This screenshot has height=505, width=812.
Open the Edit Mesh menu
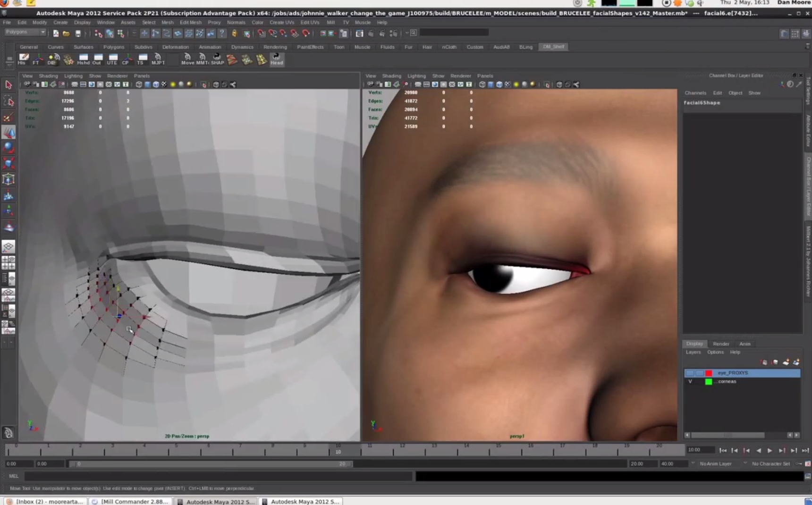coord(190,22)
